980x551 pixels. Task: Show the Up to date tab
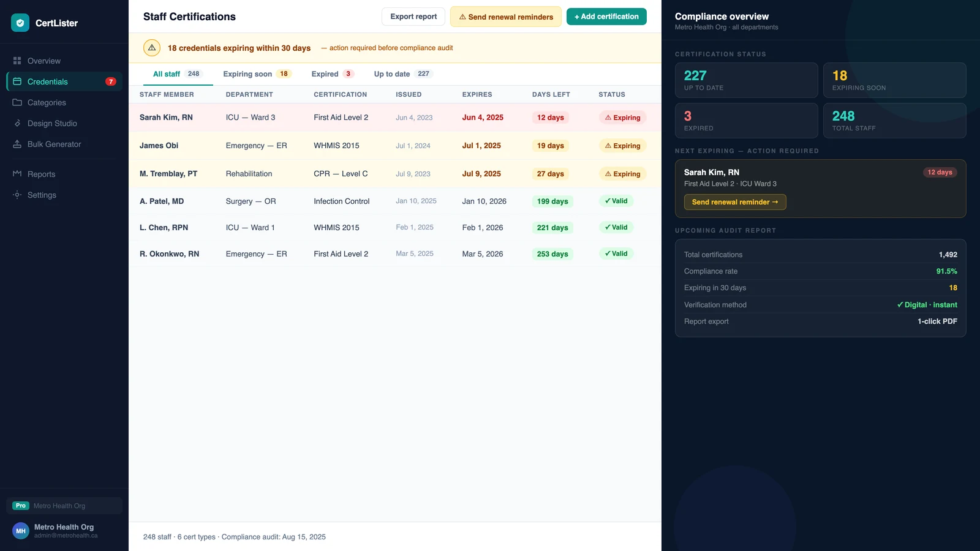(403, 74)
